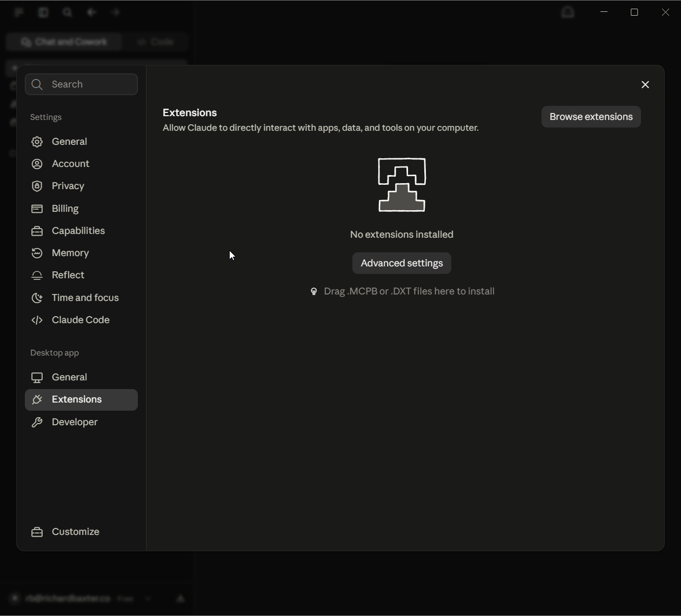The height and width of the screenshot is (616, 681).
Task: Open Advanced settings for extensions
Action: coord(402,263)
